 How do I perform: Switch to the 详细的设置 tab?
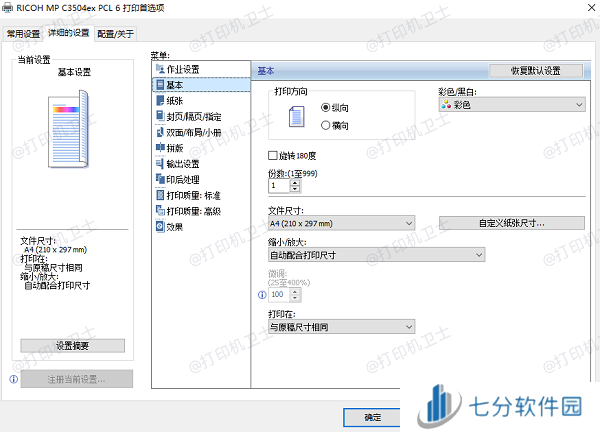click(x=68, y=33)
